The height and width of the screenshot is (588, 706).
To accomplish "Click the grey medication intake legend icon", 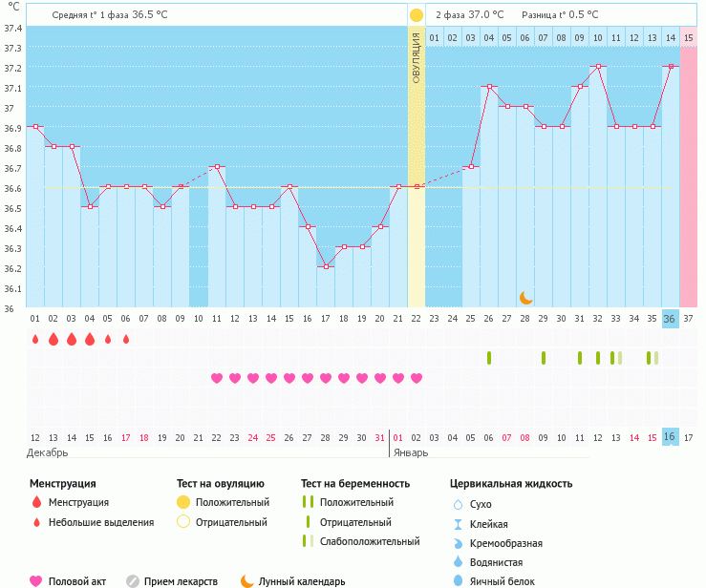I will 133,581.
